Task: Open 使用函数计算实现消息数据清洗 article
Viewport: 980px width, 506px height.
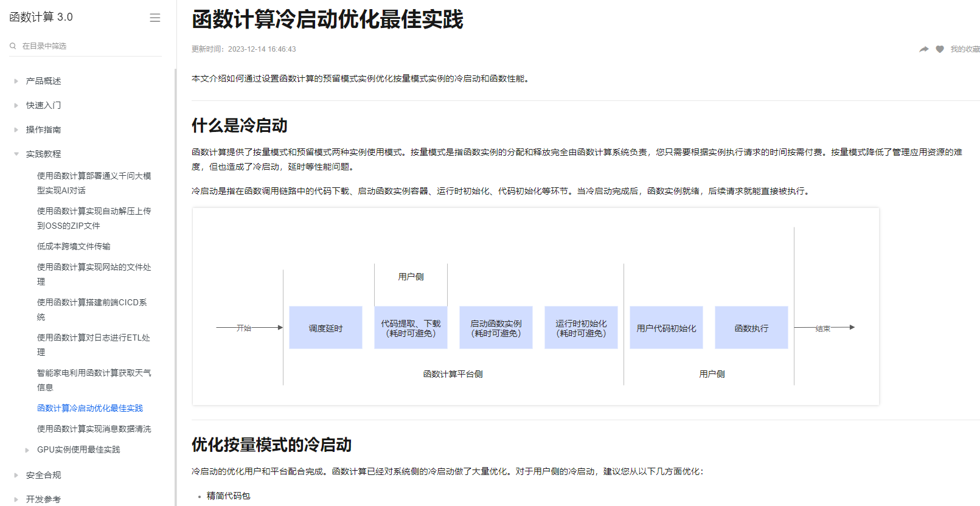Action: coord(94,429)
